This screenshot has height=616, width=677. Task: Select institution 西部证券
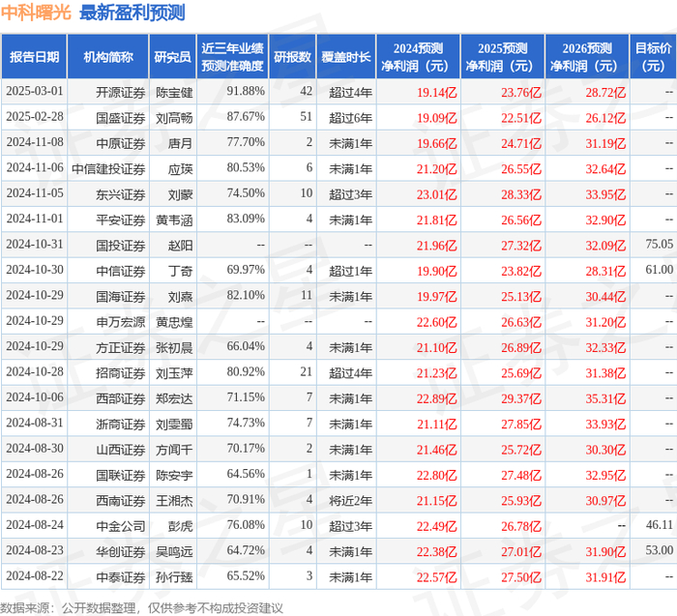(x=121, y=398)
